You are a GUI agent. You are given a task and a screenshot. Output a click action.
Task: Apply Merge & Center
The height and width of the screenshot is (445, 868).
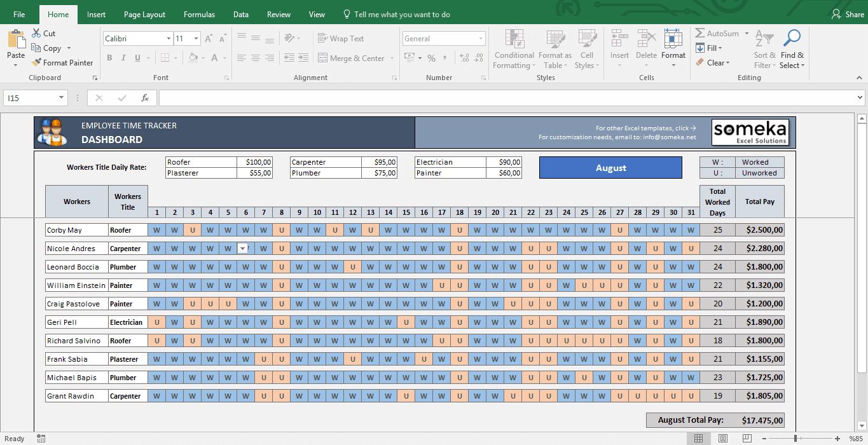tap(351, 58)
